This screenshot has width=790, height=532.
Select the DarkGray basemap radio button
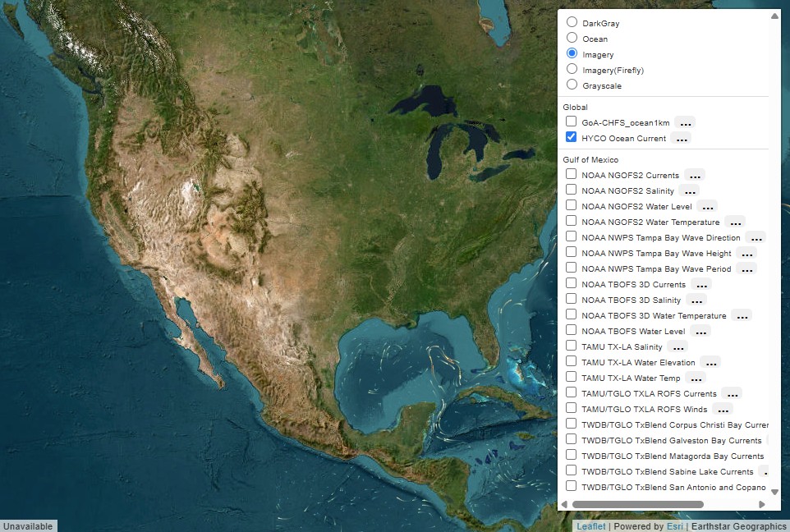(572, 22)
